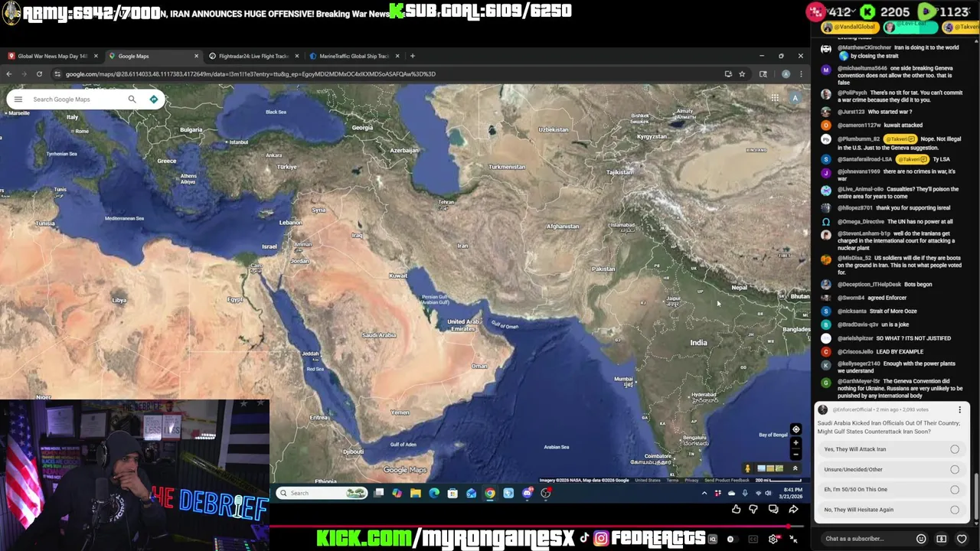The width and height of the screenshot is (980, 551).
Task: Open Chrome's three-dot menu
Action: (x=801, y=74)
